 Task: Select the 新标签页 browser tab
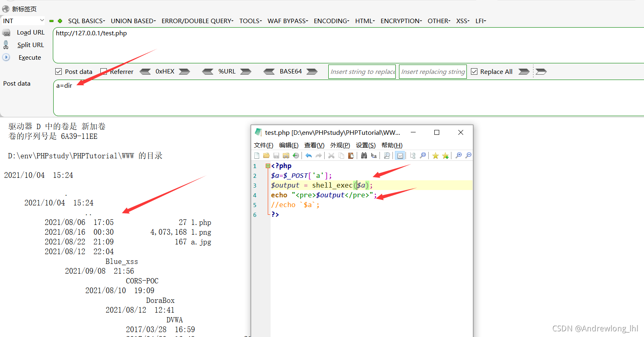click(20, 9)
